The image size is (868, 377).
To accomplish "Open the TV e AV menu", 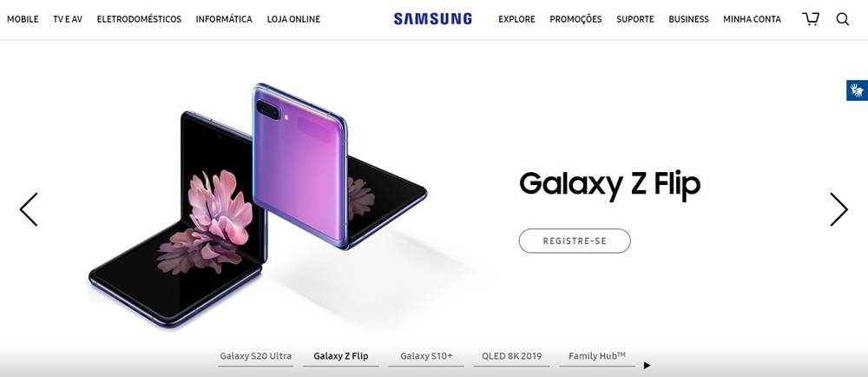I will [x=68, y=19].
